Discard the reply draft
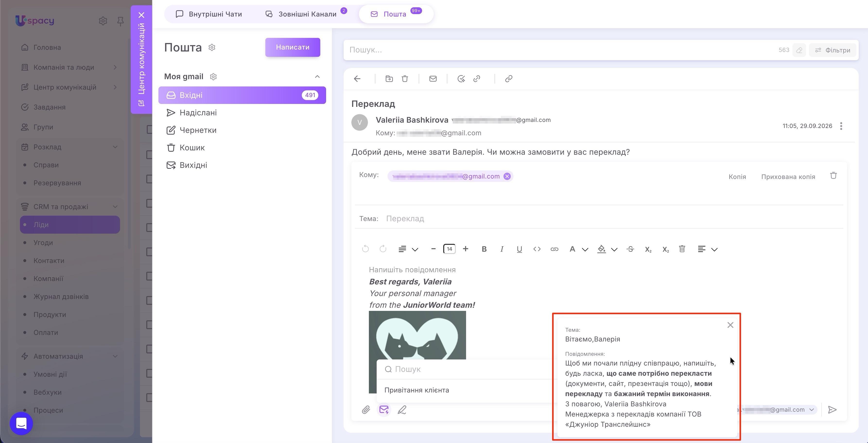This screenshot has height=443, width=868. (x=833, y=176)
